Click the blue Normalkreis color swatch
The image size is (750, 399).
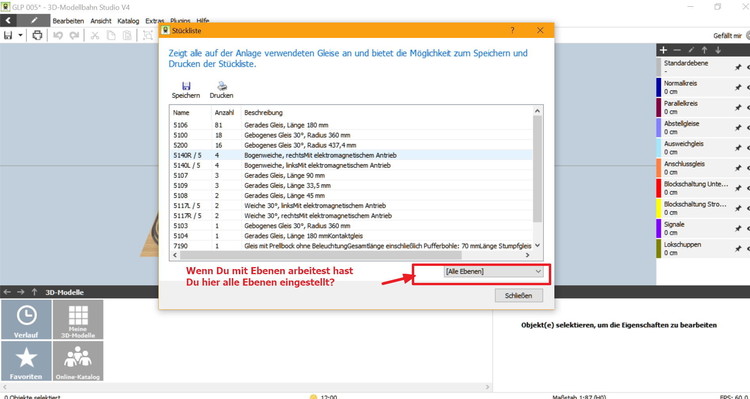click(x=659, y=87)
